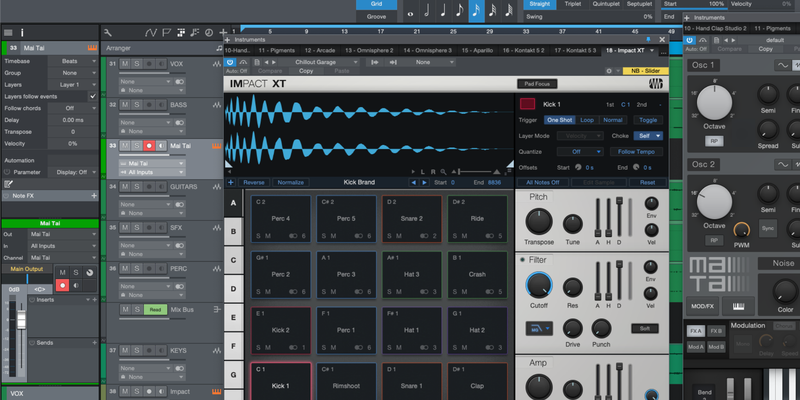The height and width of the screenshot is (400, 800).
Task: Mute the VOX track
Action: tap(125, 62)
